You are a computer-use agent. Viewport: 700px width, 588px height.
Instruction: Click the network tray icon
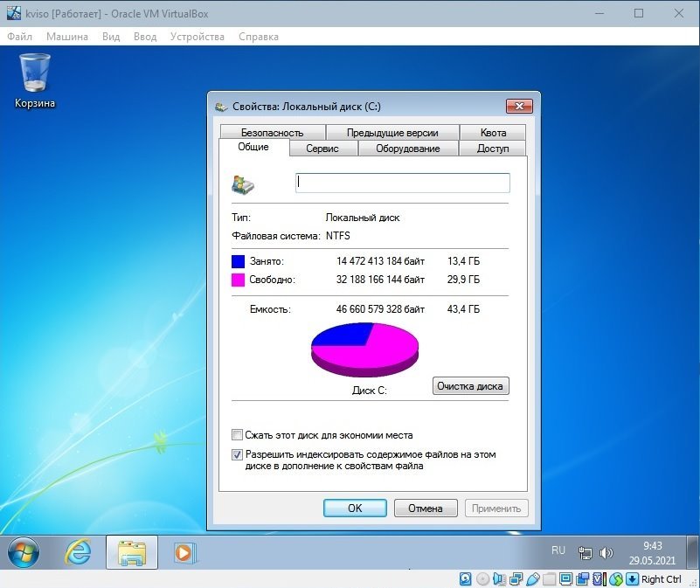586,553
